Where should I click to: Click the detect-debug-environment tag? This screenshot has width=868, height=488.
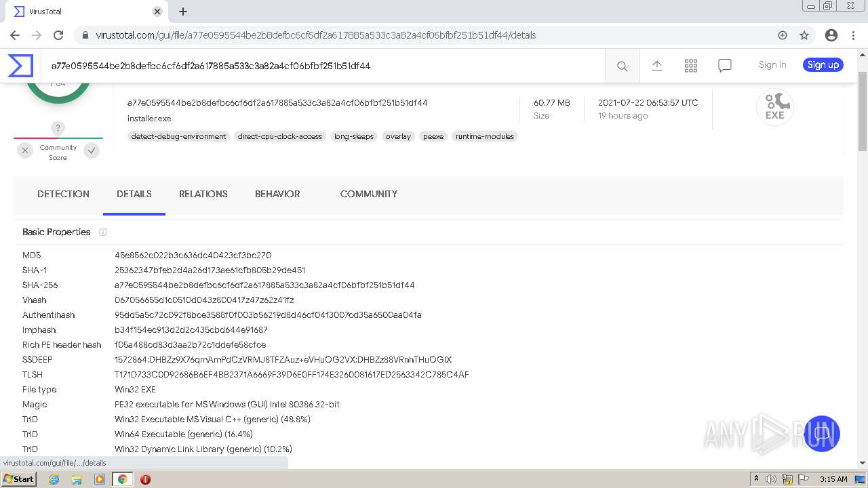[x=178, y=136]
